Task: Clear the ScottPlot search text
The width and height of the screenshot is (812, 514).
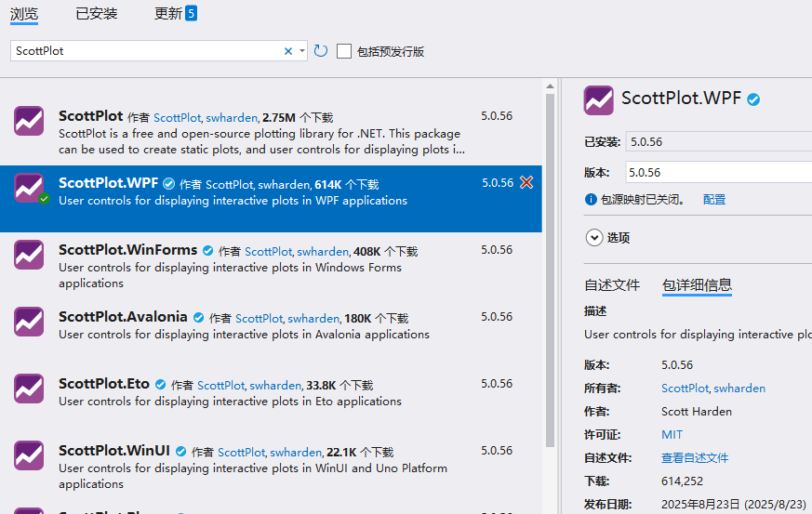Action: coord(288,51)
